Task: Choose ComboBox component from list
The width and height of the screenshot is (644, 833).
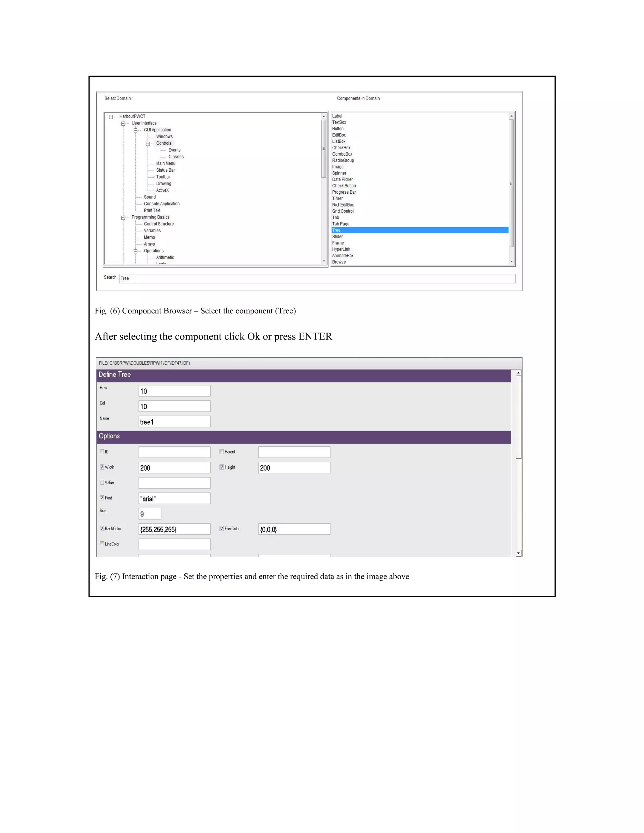Action: [x=420, y=154]
